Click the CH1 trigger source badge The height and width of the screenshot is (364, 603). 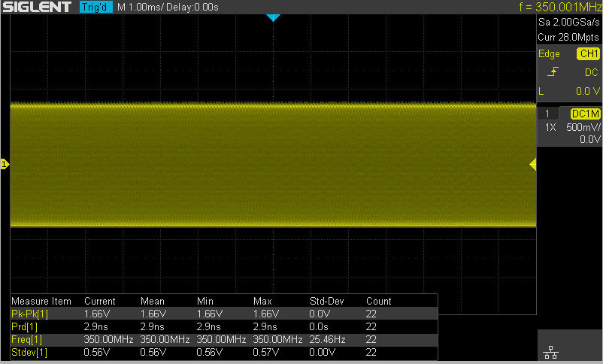(588, 54)
